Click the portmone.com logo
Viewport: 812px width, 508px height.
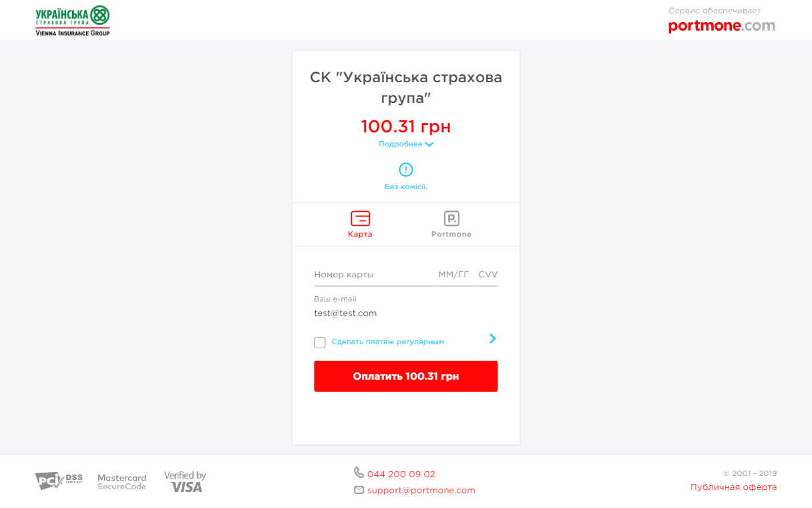[x=722, y=26]
